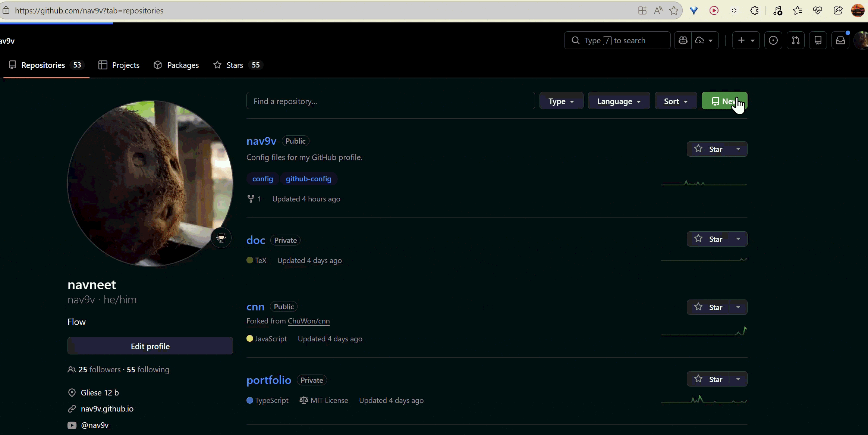The image size is (868, 435).
Task: Expand the Type filter dropdown
Action: tap(561, 101)
